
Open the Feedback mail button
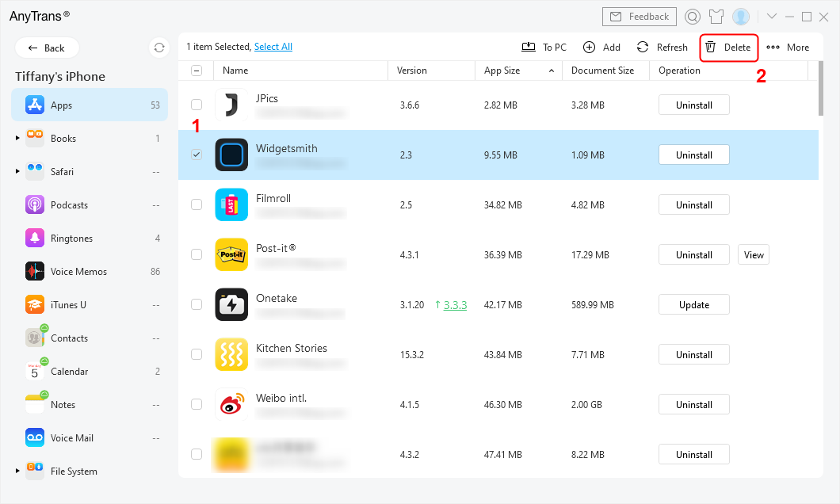639,17
